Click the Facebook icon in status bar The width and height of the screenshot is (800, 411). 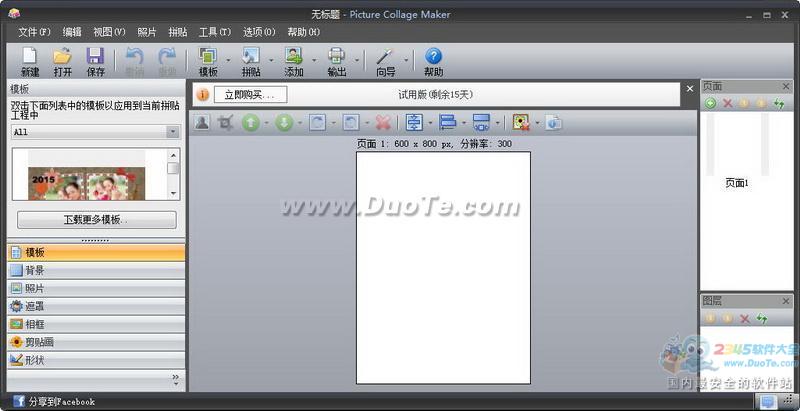click(19, 401)
